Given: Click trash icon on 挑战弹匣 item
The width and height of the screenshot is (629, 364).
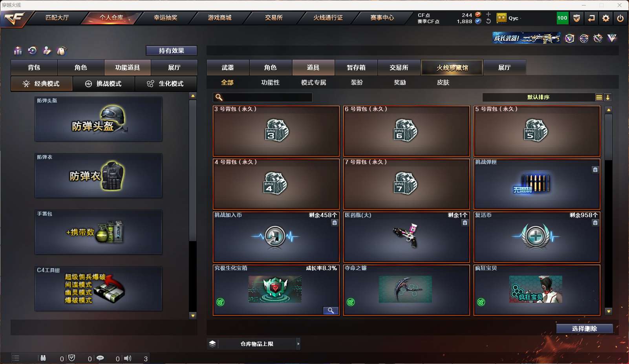Looking at the screenshot, I should (595, 170).
